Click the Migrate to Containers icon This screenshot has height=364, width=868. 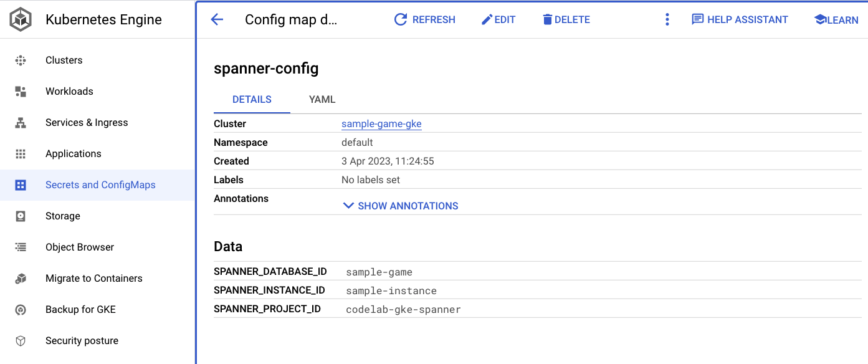[21, 279]
